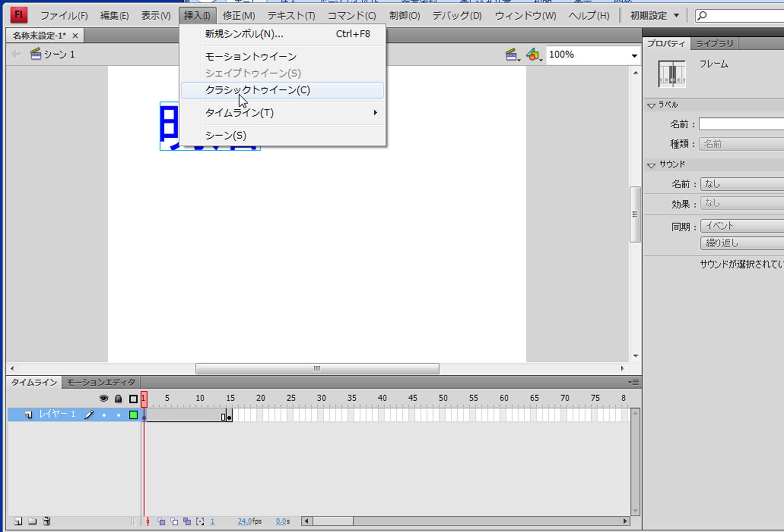Toggle outline green square for レイヤー 1
Viewport: 784px width, 532px height.
click(x=134, y=415)
